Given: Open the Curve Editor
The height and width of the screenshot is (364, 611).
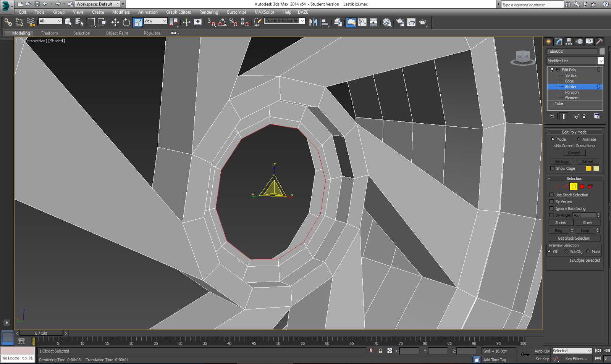Looking at the screenshot, I should [x=362, y=23].
